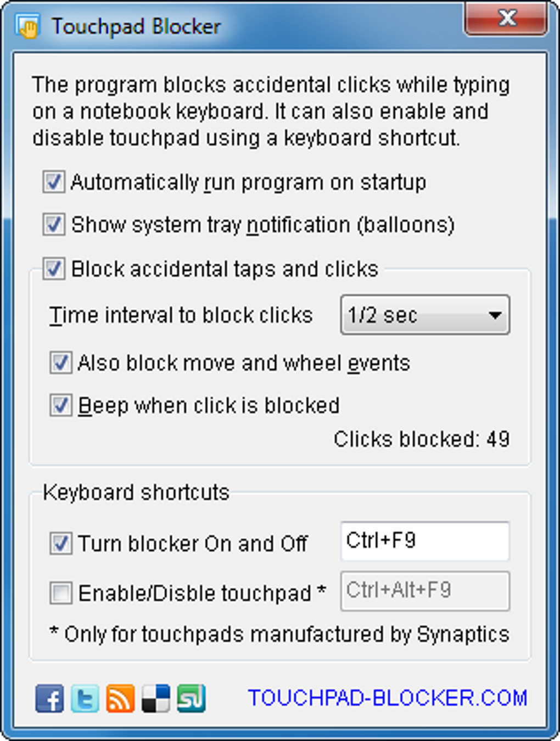Click the Ctrl+Alt+F9 shortcut field
Viewport: 560px width, 741px height.
click(424, 591)
